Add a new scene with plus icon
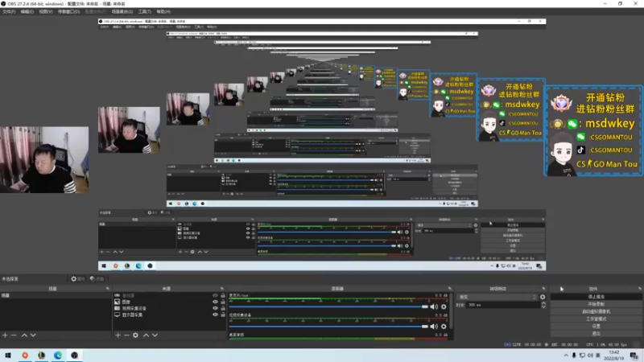Viewport: 644px width, 362px height. coord(5,335)
